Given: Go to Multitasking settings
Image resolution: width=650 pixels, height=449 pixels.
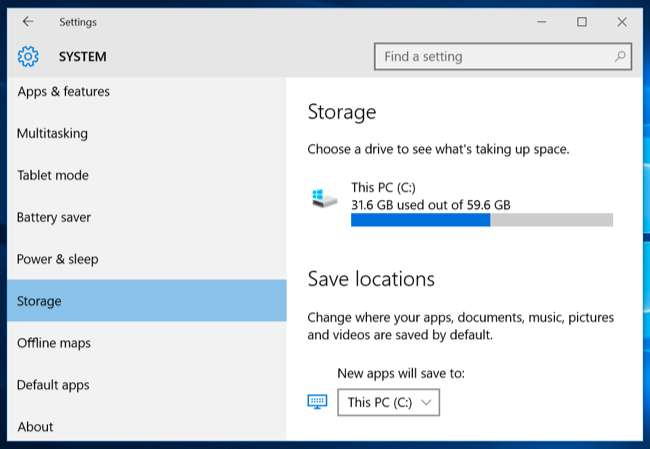Looking at the screenshot, I should pyautogui.click(x=52, y=134).
